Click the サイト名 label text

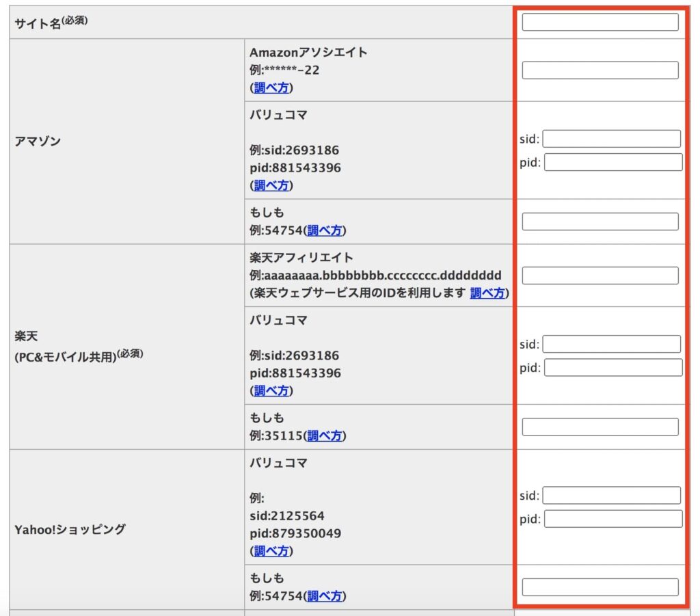[38, 24]
